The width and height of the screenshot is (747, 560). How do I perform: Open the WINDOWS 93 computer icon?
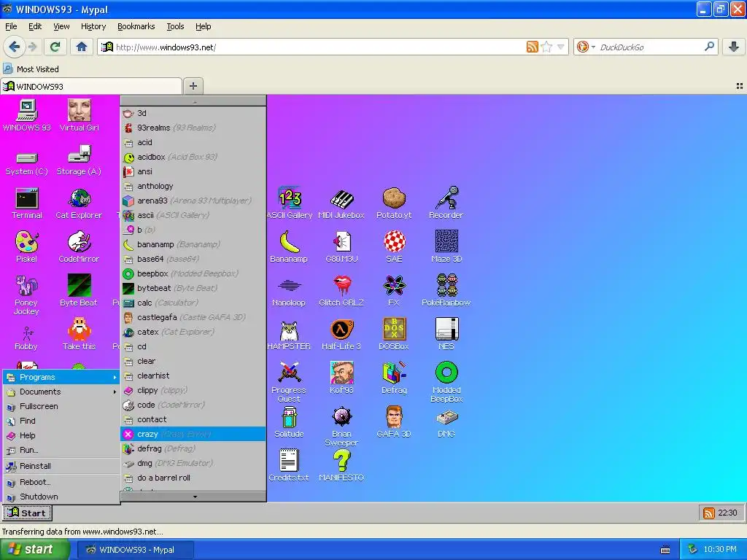pos(27,116)
